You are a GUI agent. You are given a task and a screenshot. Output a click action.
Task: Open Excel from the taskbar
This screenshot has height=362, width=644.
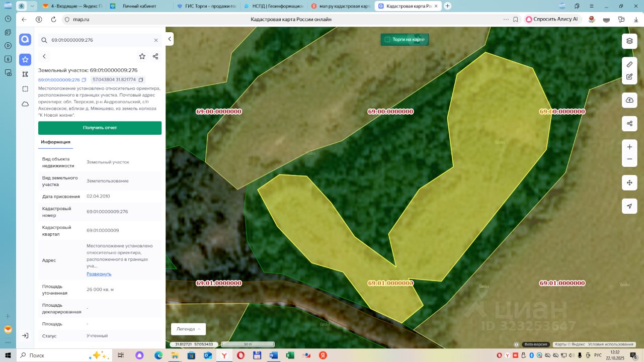[290, 355]
